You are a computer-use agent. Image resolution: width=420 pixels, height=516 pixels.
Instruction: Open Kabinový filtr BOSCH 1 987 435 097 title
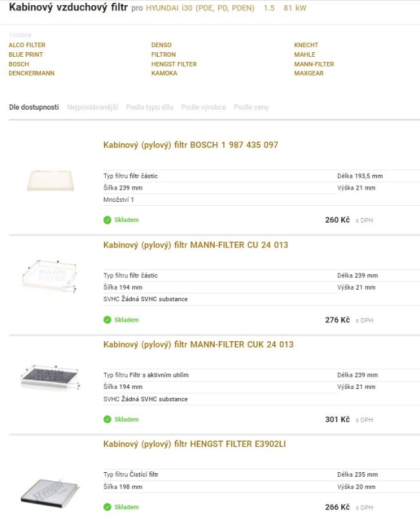(190, 144)
